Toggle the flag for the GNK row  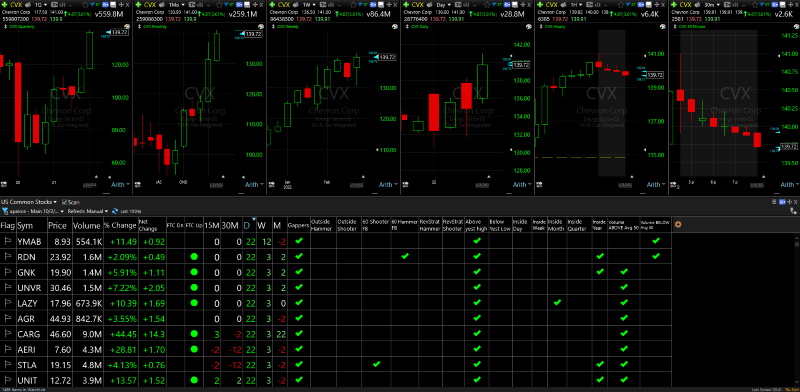pos(8,272)
